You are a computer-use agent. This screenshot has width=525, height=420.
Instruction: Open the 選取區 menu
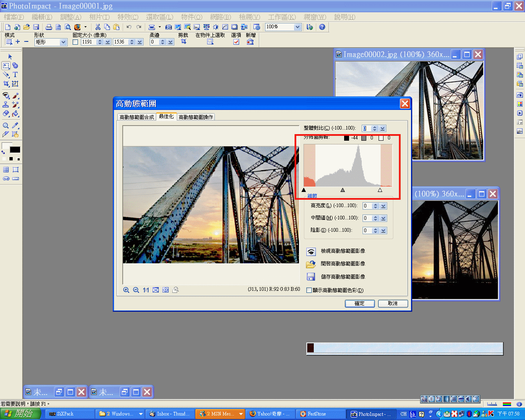click(x=160, y=17)
